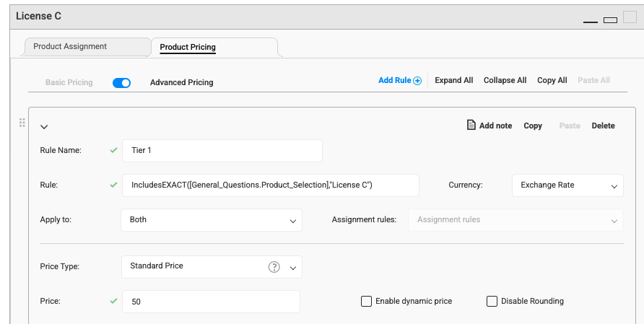Image resolution: width=644 pixels, height=324 pixels.
Task: Click the Rule formula field with IncludesEXACT
Action: 271,185
